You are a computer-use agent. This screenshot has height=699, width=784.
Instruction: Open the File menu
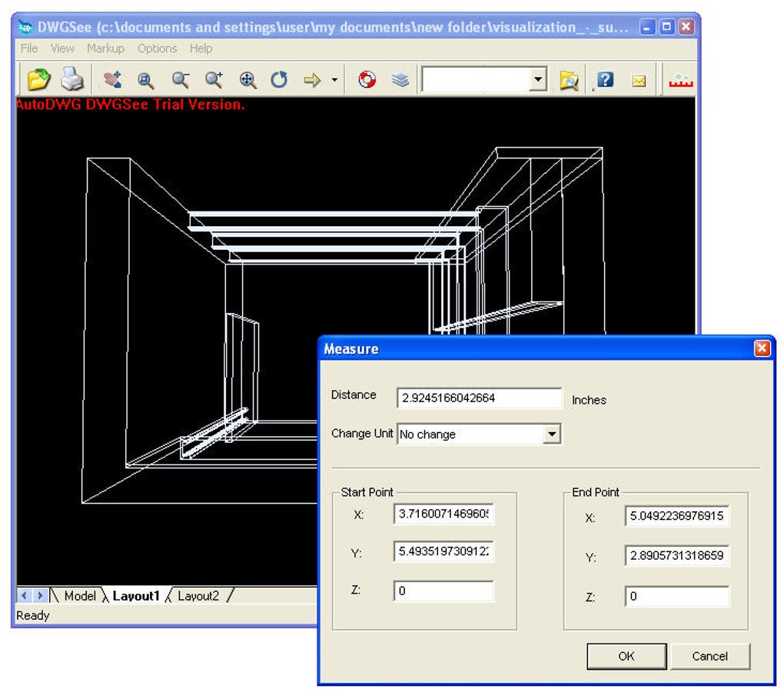pos(29,48)
